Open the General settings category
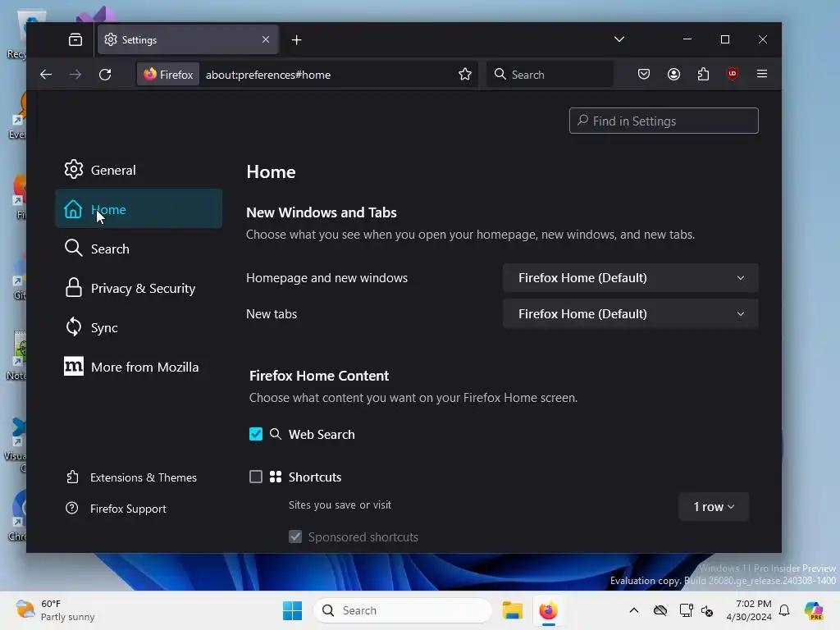This screenshot has width=840, height=630. 138,170
